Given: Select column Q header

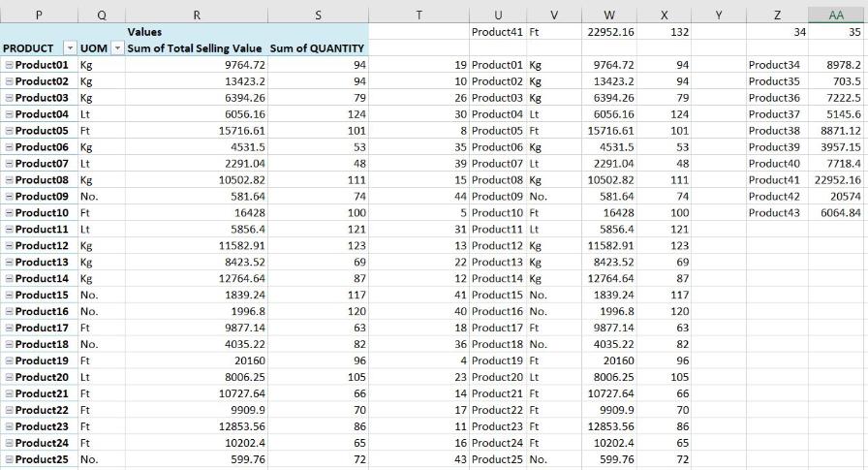Looking at the screenshot, I should coord(102,15).
